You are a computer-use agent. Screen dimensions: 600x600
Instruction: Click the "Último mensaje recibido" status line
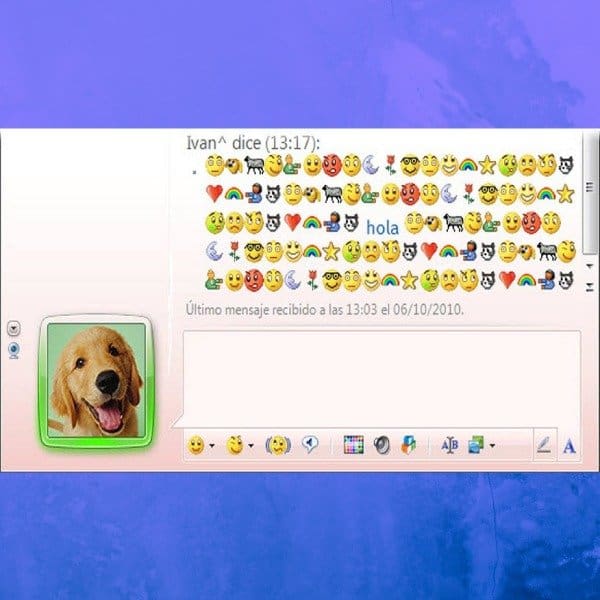point(324,310)
